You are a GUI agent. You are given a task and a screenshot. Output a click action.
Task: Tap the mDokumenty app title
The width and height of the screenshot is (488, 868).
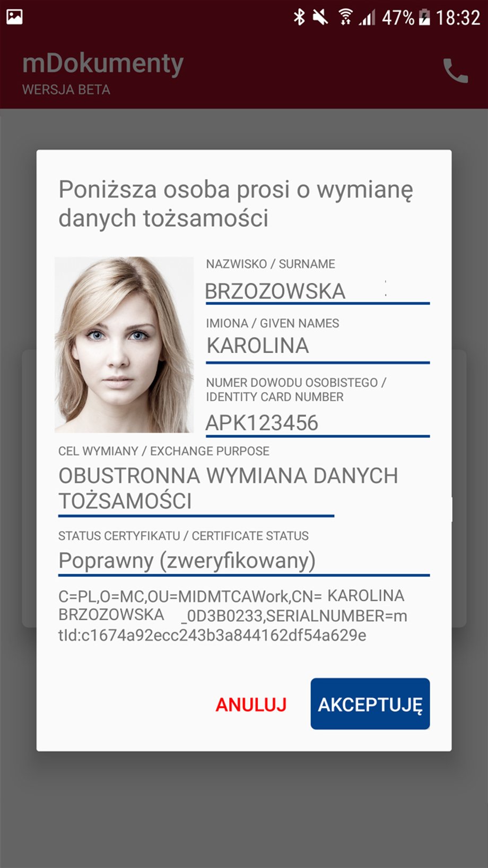click(x=103, y=64)
